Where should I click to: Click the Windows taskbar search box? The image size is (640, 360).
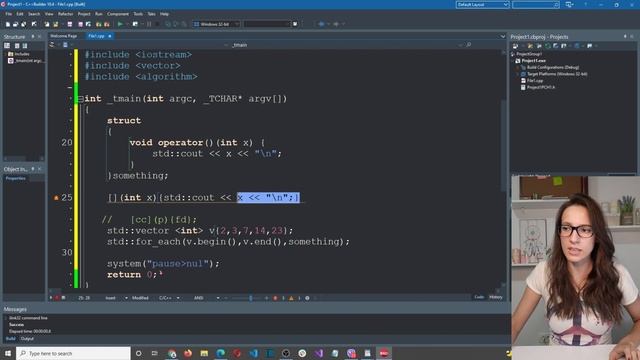(x=73, y=353)
